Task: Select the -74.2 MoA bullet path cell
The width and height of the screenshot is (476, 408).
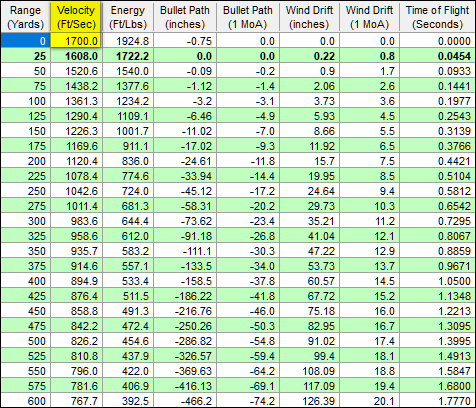Action: 248,400
